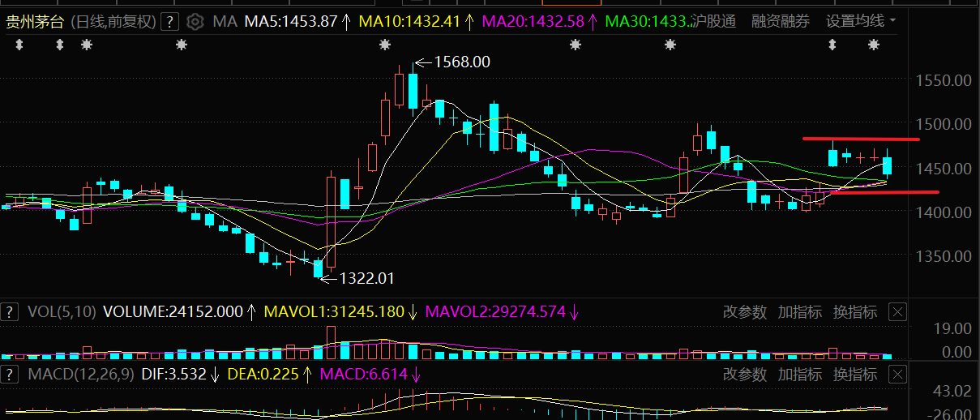Open the MA settings gear icon
980x420 pixels.
pyautogui.click(x=195, y=21)
